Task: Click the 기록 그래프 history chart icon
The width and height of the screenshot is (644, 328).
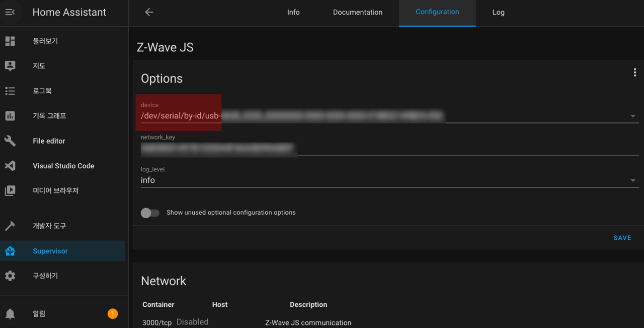Action: (10, 116)
